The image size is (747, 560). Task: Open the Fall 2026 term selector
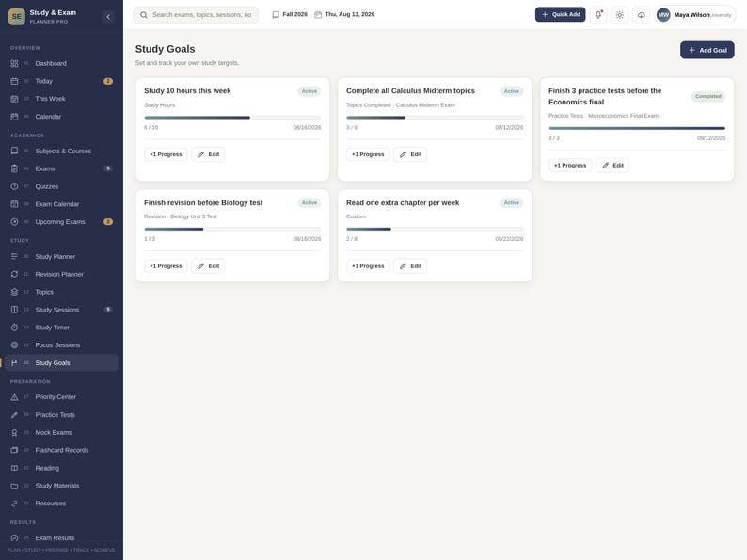(x=290, y=14)
